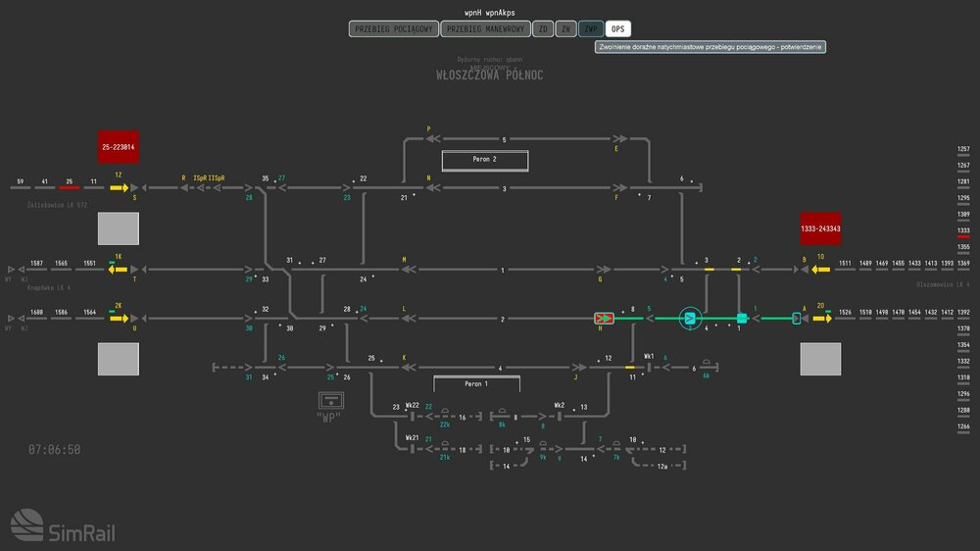980x551 pixels.
Task: Click the red train label 25-223814
Action: tap(118, 147)
